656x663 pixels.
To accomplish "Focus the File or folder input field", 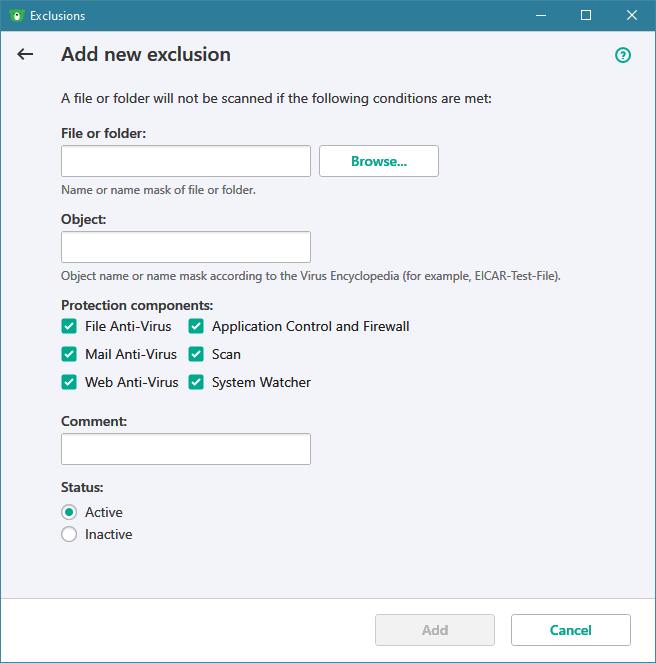I will pos(186,161).
